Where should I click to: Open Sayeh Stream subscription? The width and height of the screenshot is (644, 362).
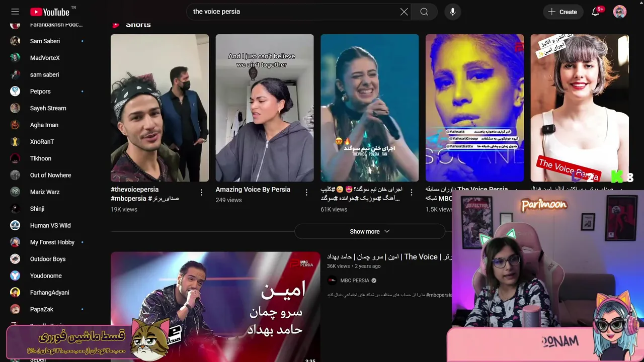(x=48, y=108)
